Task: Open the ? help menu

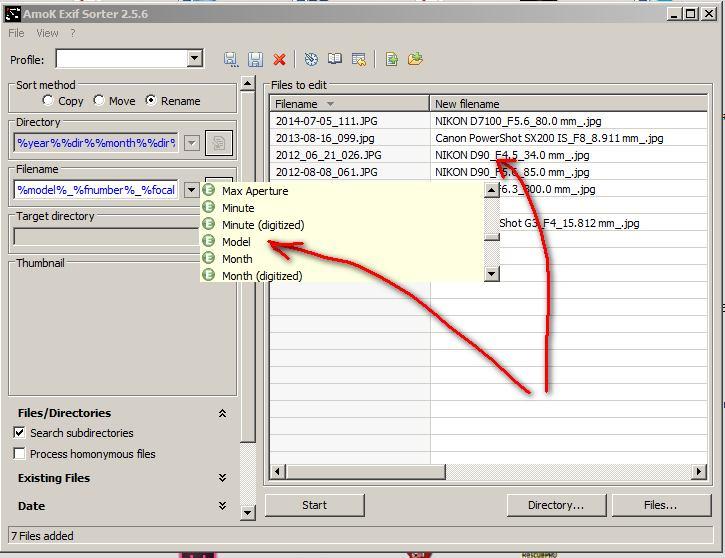Action: coord(73,33)
